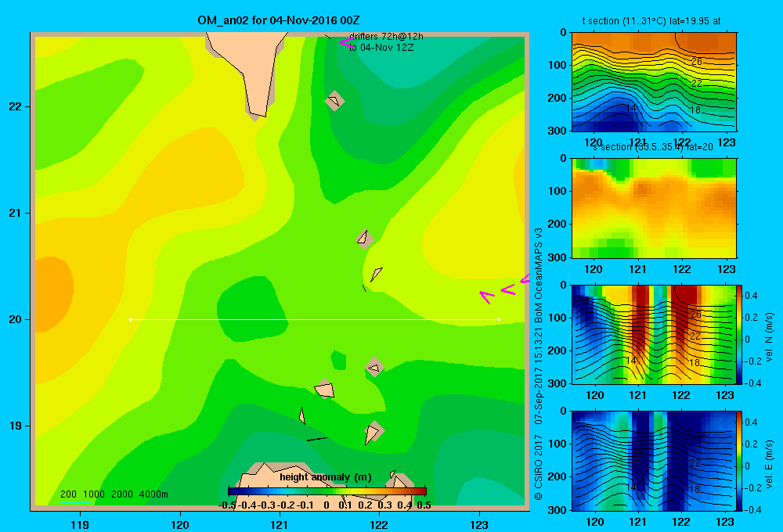Click the "vel. E (m/s)" axis label
783x532 pixels.
click(770, 464)
